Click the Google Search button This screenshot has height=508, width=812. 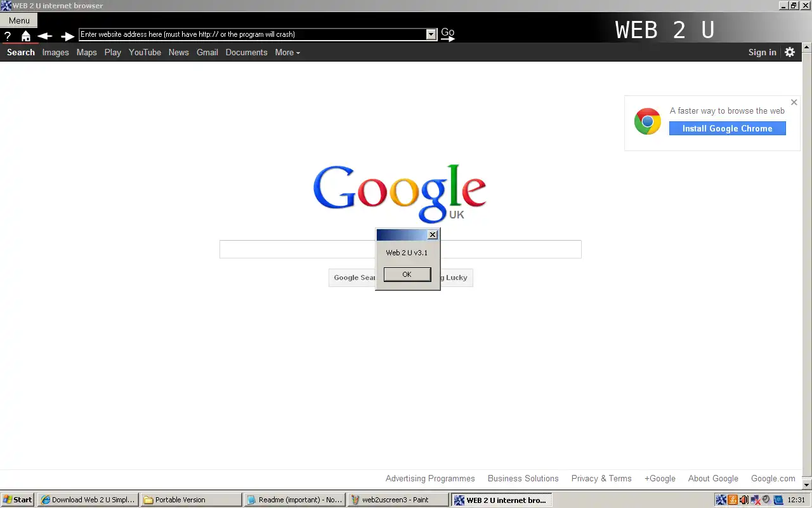click(x=353, y=277)
